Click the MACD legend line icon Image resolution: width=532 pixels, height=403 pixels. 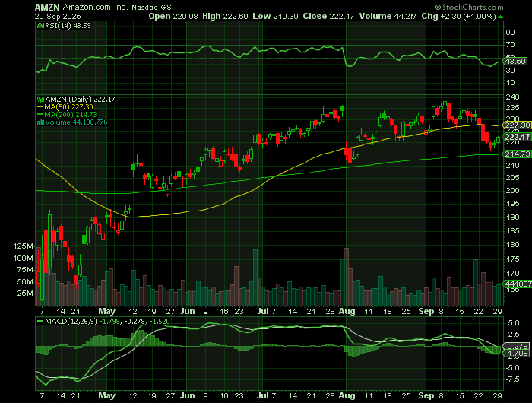pos(40,321)
